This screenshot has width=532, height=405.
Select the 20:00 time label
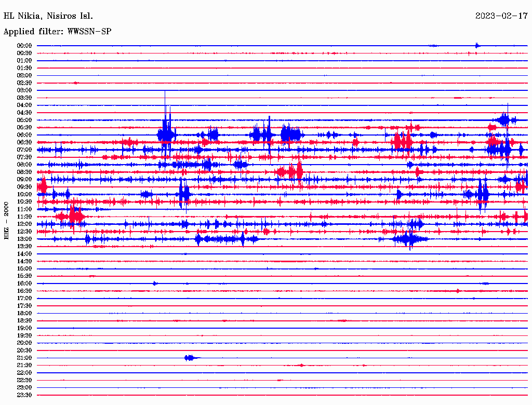pos(24,343)
